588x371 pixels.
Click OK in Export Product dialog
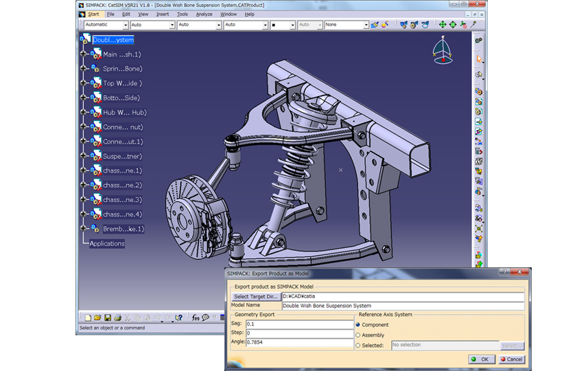[481, 359]
